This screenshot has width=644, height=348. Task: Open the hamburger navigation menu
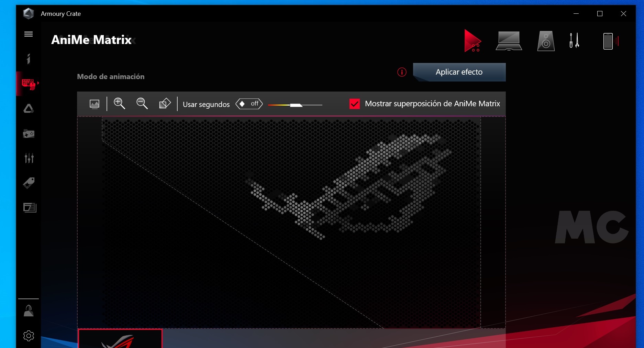[29, 34]
